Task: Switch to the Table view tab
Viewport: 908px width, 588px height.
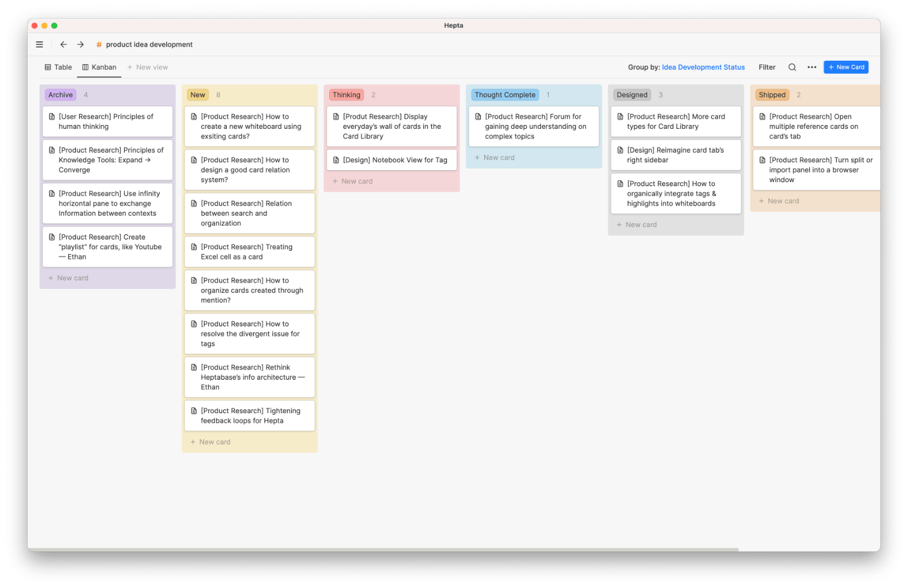Action: 58,67
